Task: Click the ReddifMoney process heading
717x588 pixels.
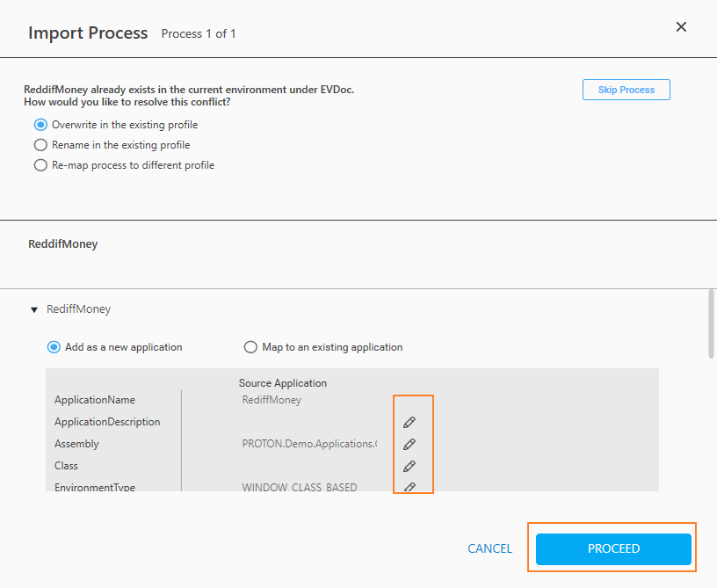Action: point(63,244)
